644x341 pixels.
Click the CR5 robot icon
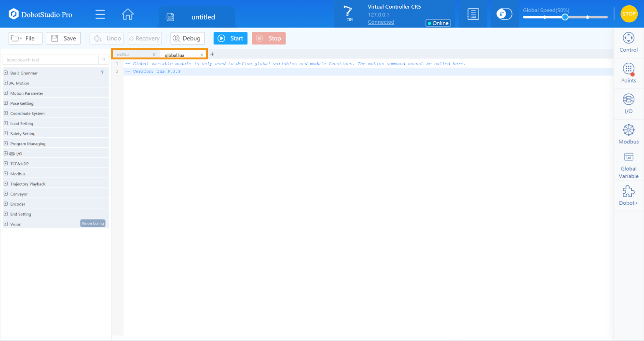[x=348, y=14]
